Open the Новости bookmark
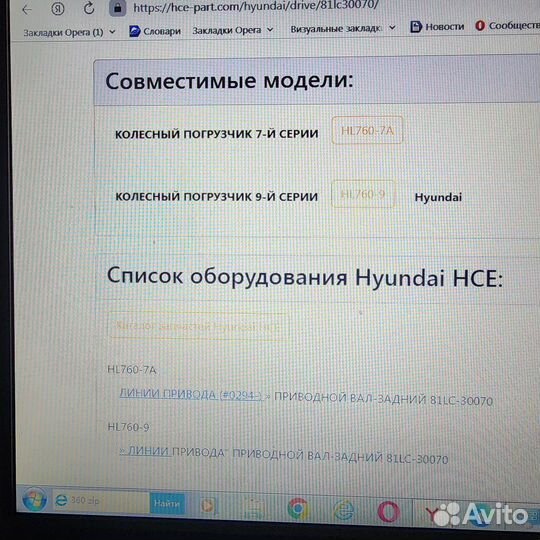The width and height of the screenshot is (540, 540). 437,27
